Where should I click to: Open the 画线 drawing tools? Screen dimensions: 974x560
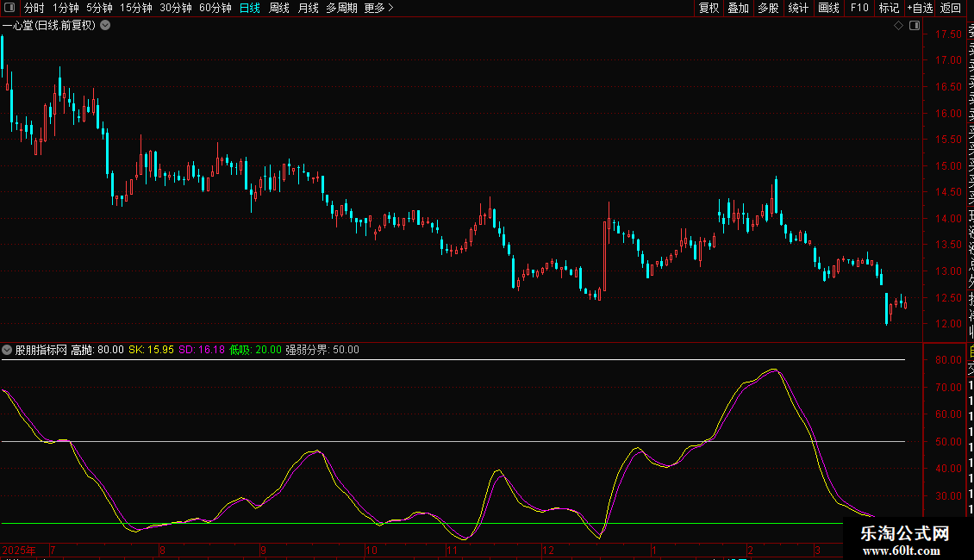[828, 8]
